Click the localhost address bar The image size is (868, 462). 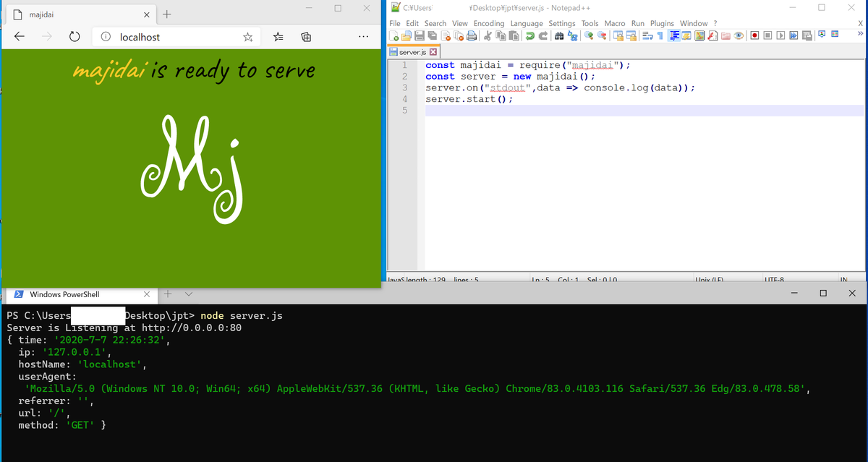tap(174, 37)
